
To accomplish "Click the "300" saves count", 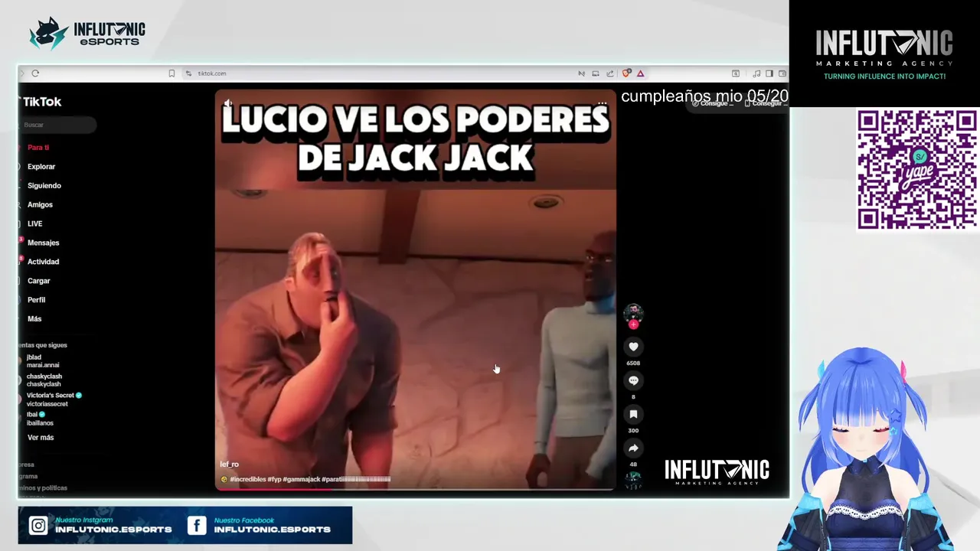I will (633, 430).
